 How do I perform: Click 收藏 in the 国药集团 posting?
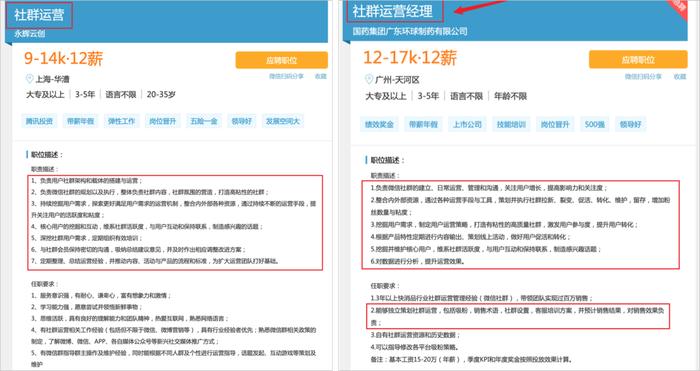click(680, 77)
